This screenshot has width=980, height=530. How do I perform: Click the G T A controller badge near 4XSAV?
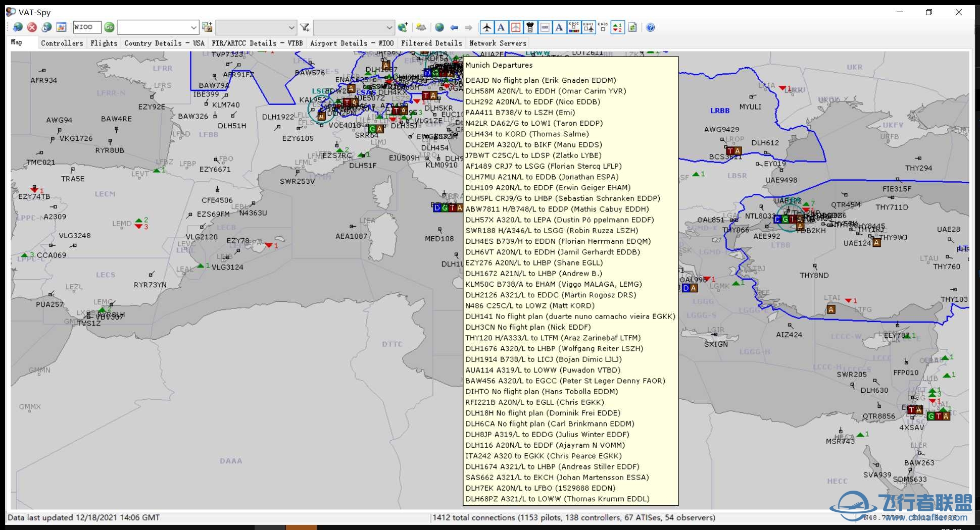tap(938, 416)
